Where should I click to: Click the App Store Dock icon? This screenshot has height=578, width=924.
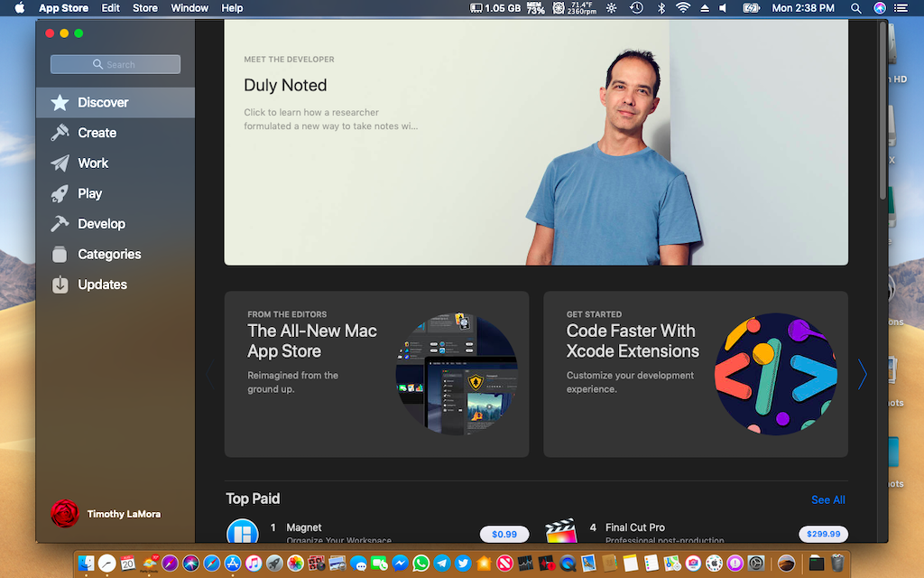233,564
